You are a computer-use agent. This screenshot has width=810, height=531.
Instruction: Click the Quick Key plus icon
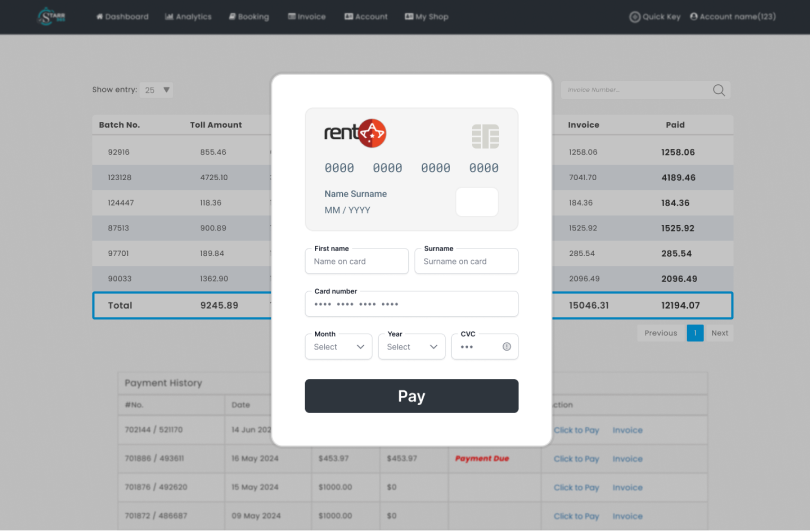634,17
